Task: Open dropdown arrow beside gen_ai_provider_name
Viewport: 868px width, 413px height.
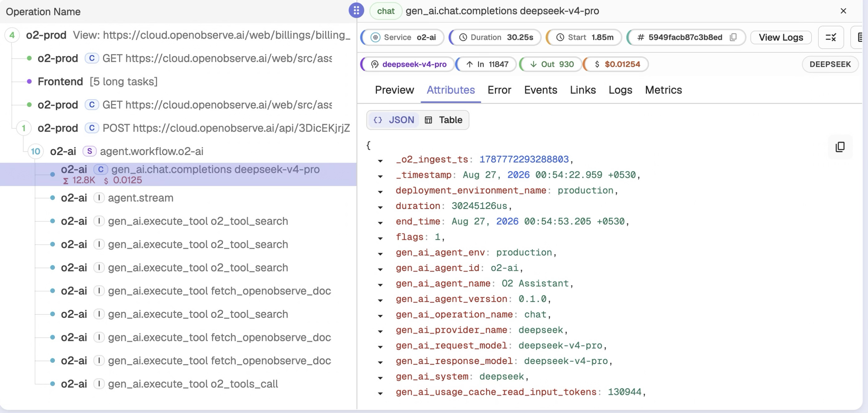Action: (x=380, y=331)
